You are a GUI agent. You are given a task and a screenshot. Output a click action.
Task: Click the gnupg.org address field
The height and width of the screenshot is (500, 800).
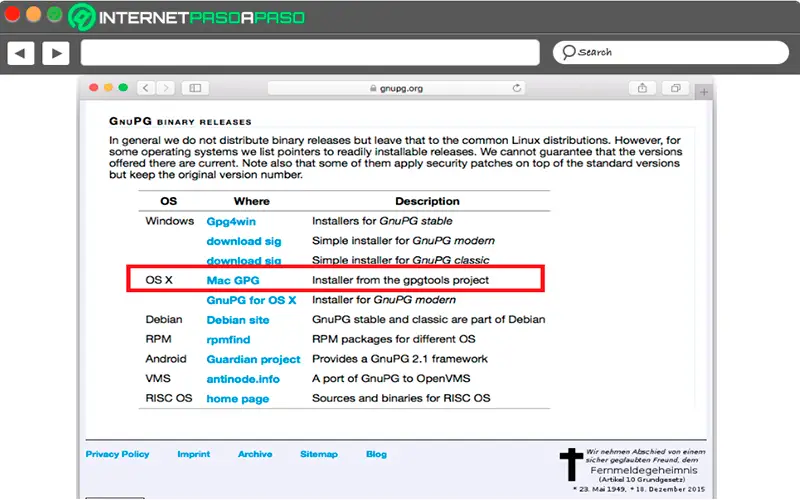pyautogui.click(x=396, y=88)
